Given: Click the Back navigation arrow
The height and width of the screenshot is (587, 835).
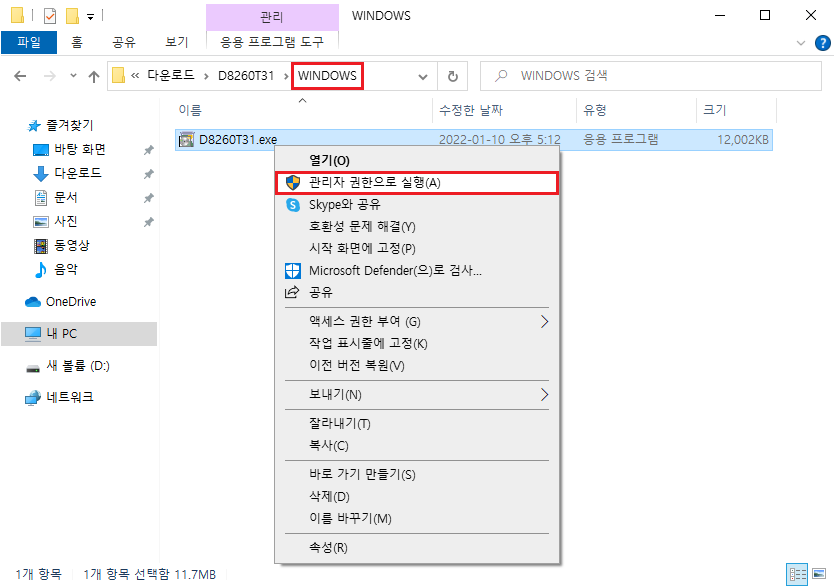Looking at the screenshot, I should point(21,76).
